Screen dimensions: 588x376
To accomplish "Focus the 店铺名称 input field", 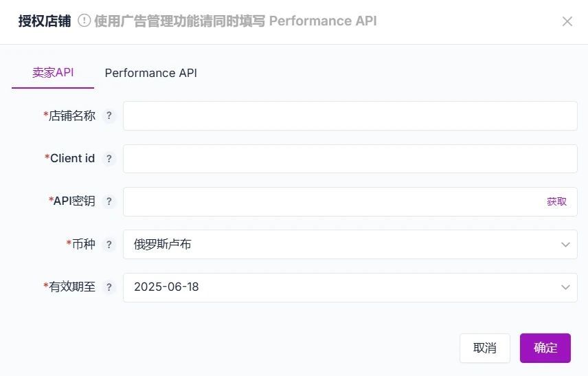I will click(350, 116).
